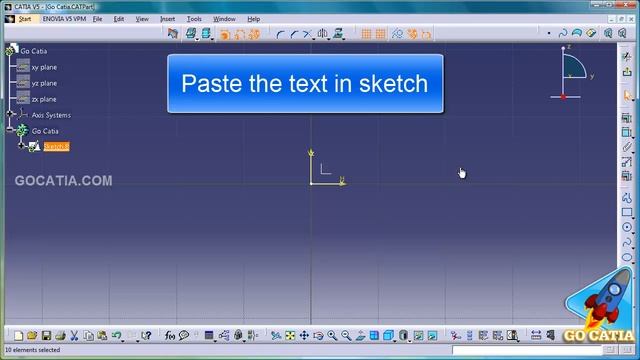Select the highlighted Sketch.8 item
The width and height of the screenshot is (640, 360).
pos(56,146)
